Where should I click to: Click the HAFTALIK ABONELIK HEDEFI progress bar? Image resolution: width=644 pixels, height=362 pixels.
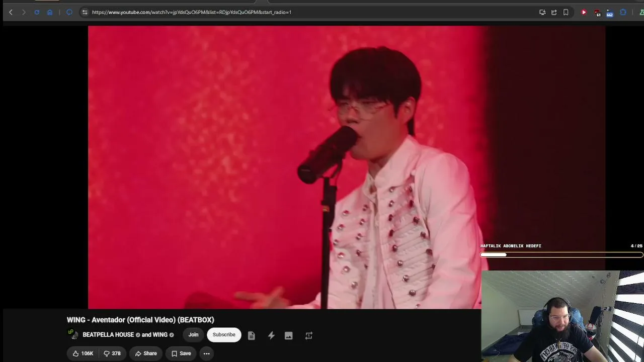point(561,255)
